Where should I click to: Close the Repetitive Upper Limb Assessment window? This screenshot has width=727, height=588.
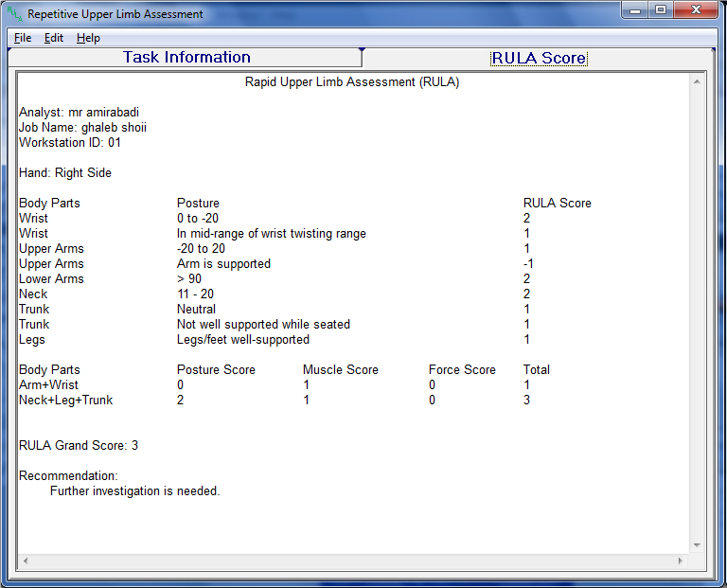pos(698,11)
